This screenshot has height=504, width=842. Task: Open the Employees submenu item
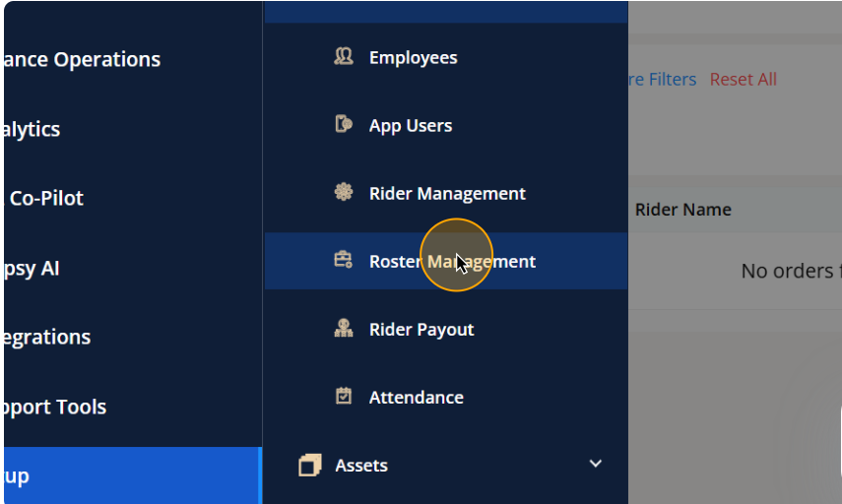pyautogui.click(x=446, y=57)
